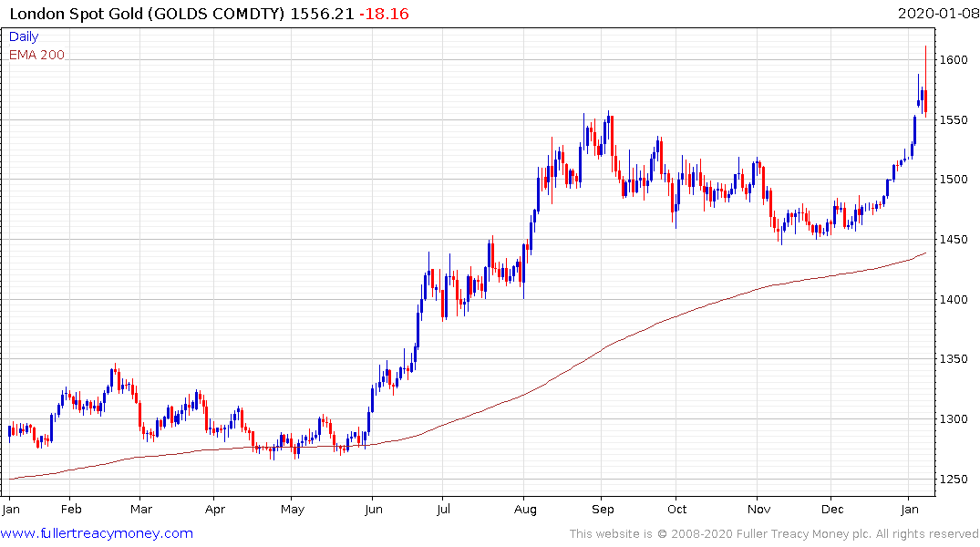Click the 'Feb' month axis label
Image resolution: width=980 pixels, height=547 pixels.
(x=71, y=509)
